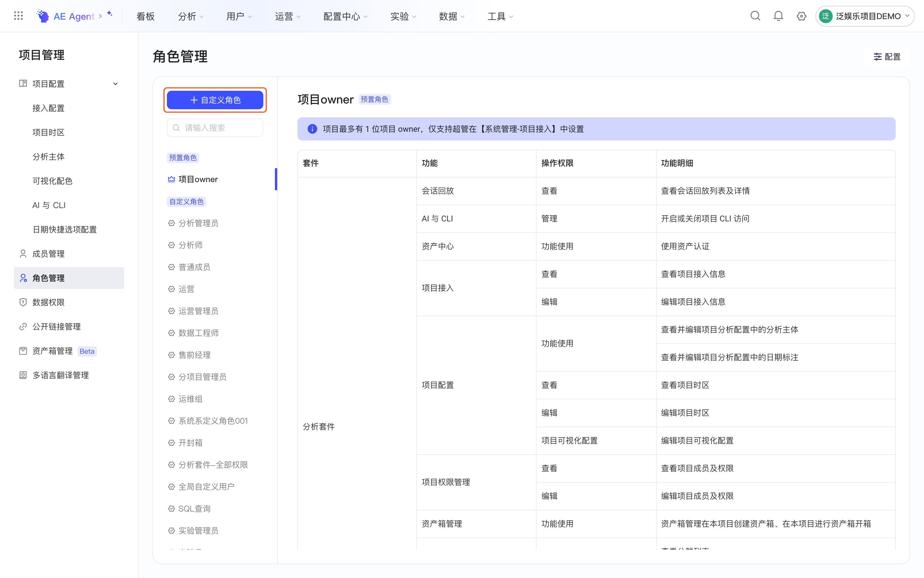Open global search magnifier icon
924x578 pixels.
pyautogui.click(x=755, y=16)
